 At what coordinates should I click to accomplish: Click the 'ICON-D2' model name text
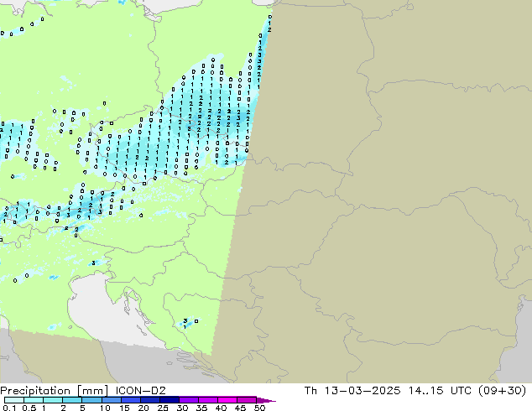click(140, 391)
